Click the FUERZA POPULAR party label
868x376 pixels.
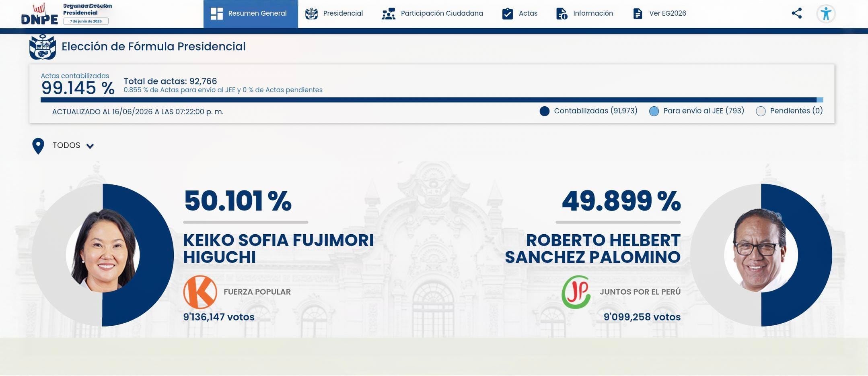[257, 292]
